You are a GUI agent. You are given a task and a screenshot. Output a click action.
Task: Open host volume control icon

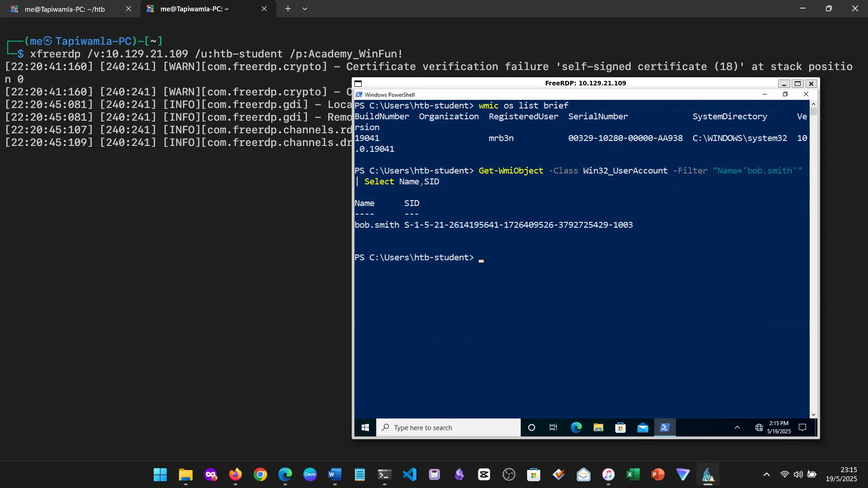coord(798,474)
